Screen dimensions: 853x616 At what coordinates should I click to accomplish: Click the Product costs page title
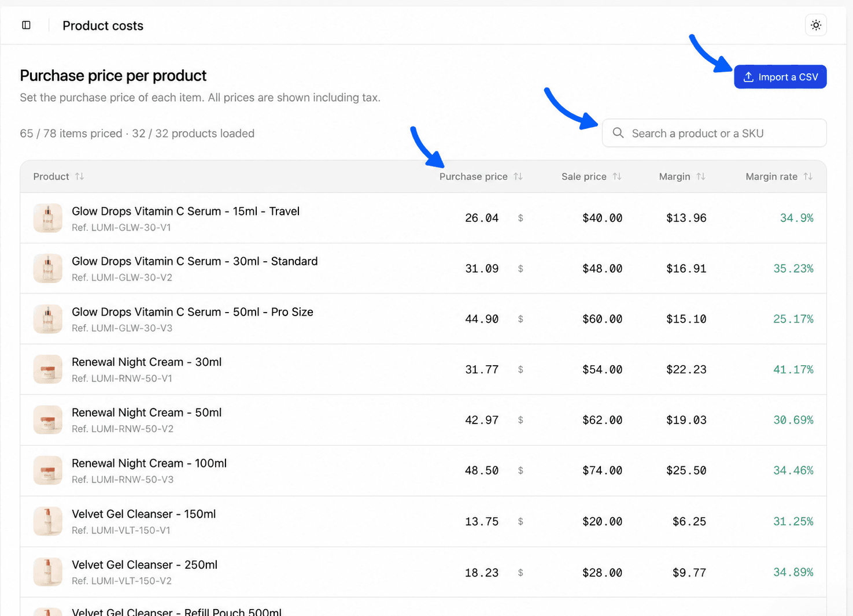(x=103, y=26)
